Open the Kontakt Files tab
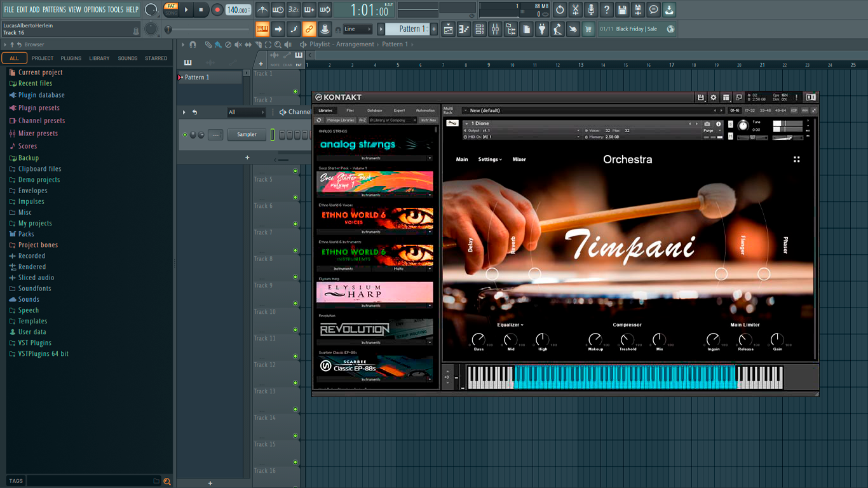The width and height of the screenshot is (868, 488). 350,111
